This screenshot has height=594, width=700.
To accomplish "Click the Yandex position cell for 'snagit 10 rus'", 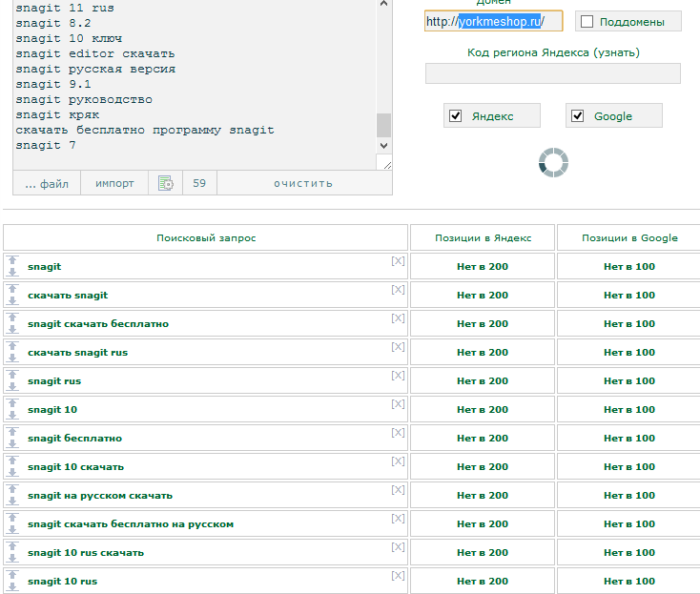I will coord(483,581).
